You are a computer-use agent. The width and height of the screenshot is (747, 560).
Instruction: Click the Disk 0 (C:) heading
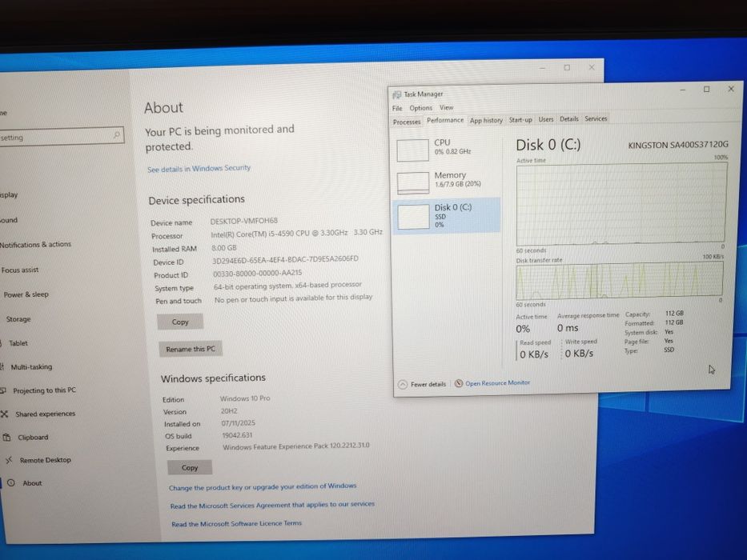pos(548,145)
